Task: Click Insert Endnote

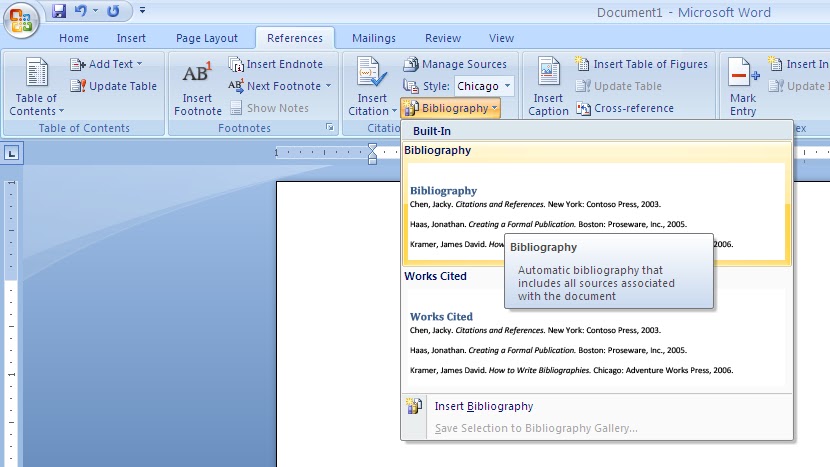Action: pos(276,64)
